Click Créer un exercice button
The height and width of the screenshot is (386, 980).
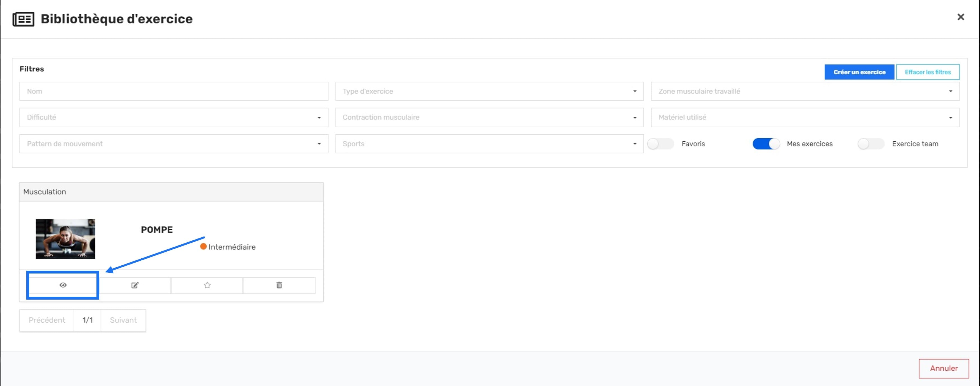859,72
